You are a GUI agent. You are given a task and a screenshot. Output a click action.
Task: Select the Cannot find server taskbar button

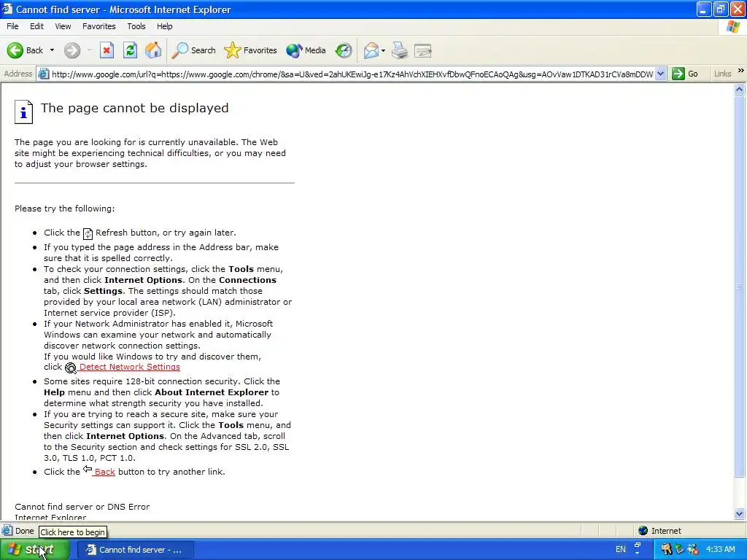click(x=136, y=550)
